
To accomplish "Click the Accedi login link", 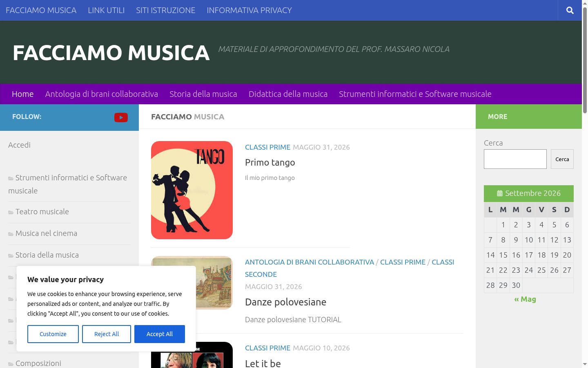I will coord(19,145).
